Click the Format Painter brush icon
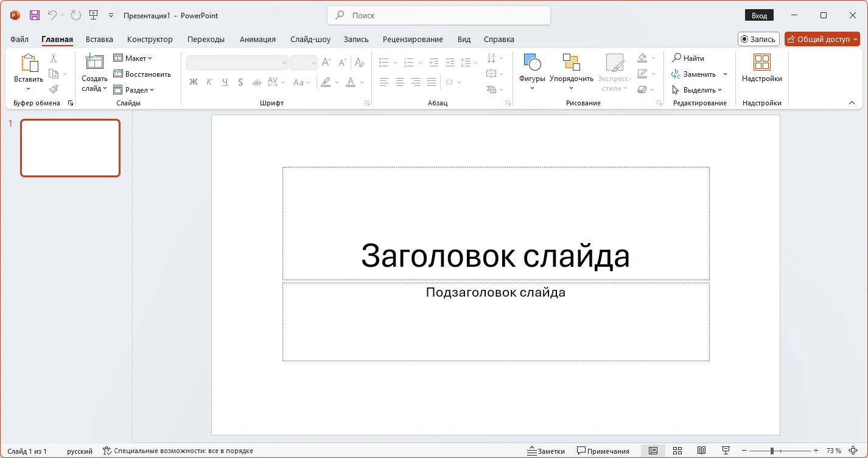The image size is (868, 458). click(54, 89)
